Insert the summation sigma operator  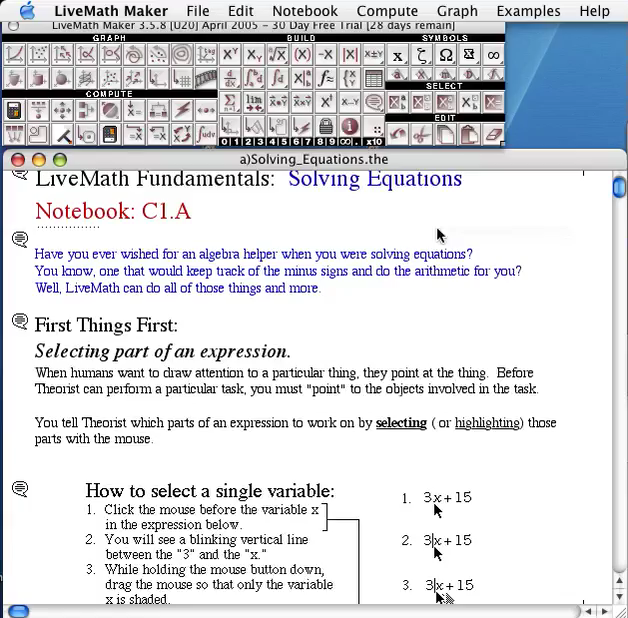(x=230, y=102)
